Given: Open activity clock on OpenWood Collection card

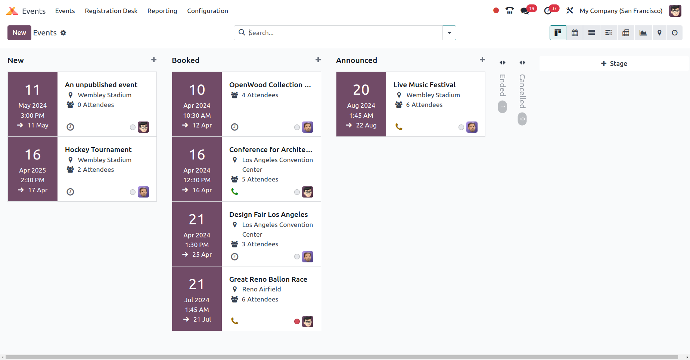Looking at the screenshot, I should (235, 127).
